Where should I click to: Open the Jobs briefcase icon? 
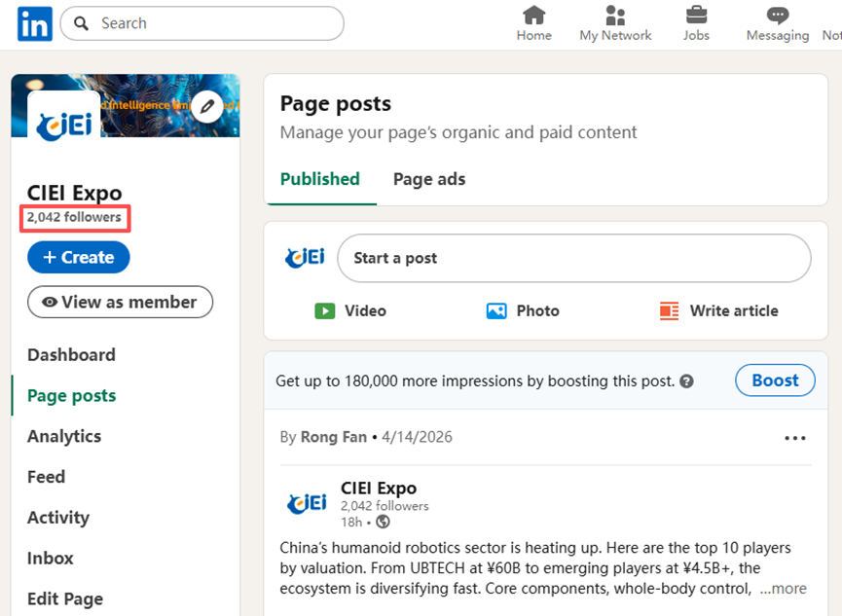(x=696, y=16)
